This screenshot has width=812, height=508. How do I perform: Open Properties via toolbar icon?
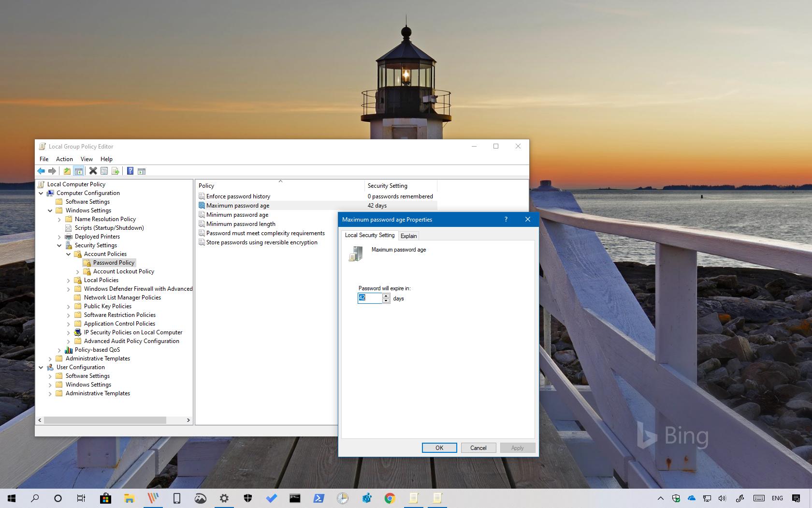pos(104,171)
